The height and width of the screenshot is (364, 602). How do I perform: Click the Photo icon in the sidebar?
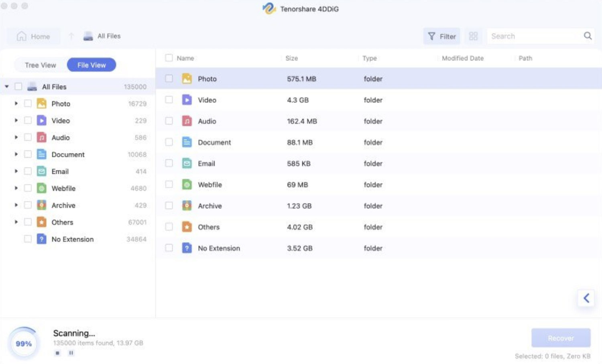click(x=41, y=104)
